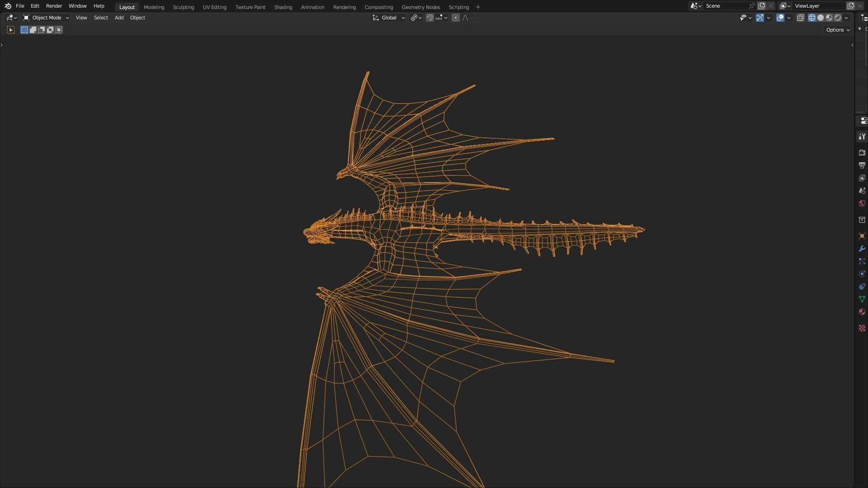Switch to the Modeling workspace tab

(154, 7)
